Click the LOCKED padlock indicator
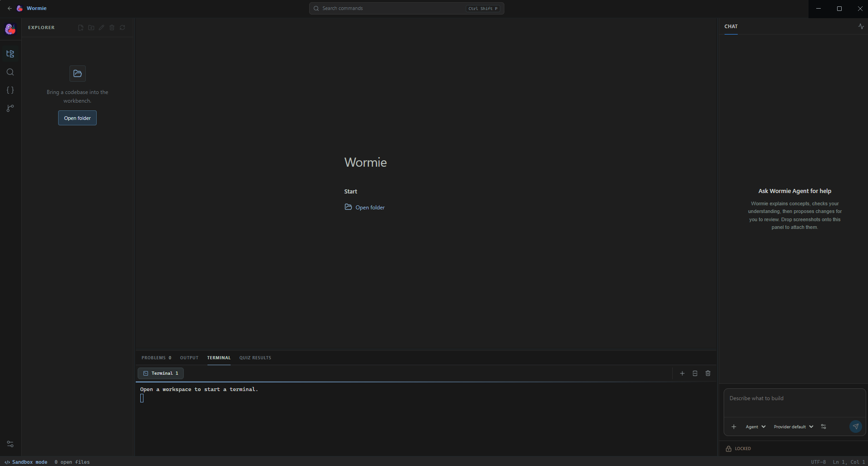 coord(739,449)
